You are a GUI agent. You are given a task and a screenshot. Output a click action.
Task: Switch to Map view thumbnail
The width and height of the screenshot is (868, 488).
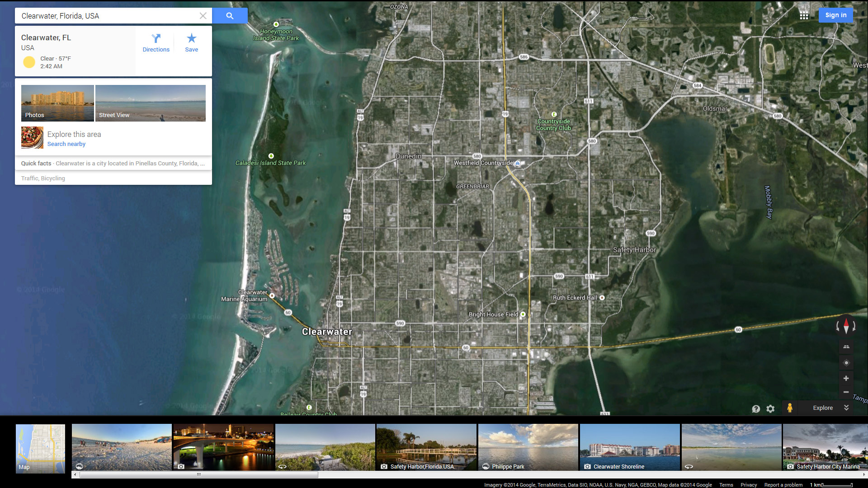click(40, 448)
